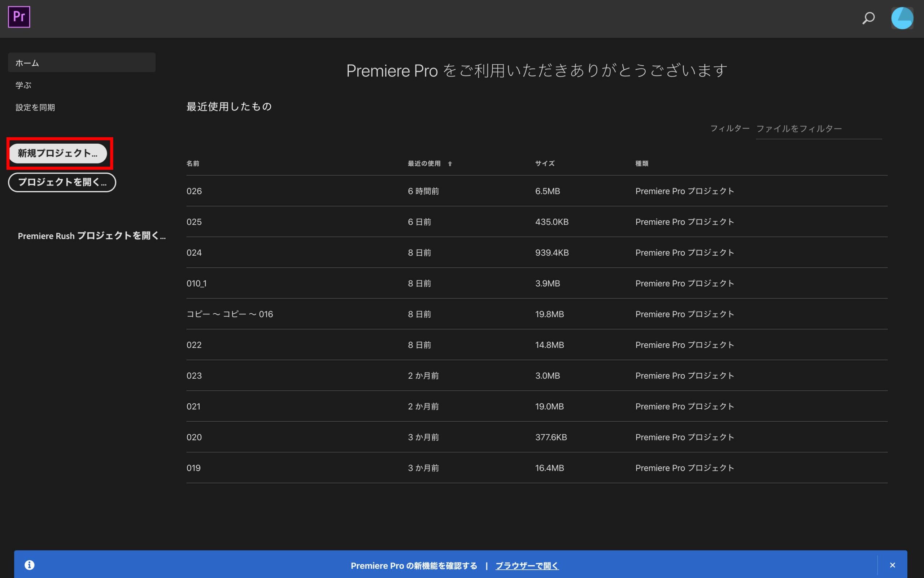Open project コピー ～ コピー ～ 016
The height and width of the screenshot is (578, 924).
click(536, 314)
